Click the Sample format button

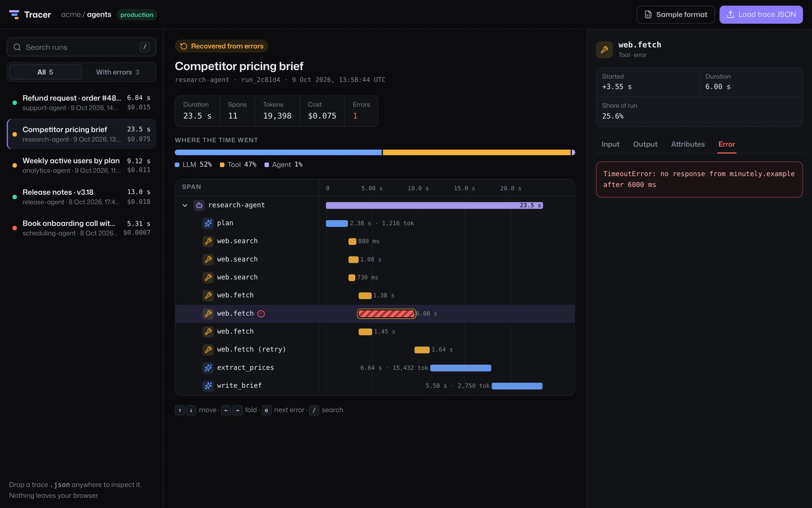(x=676, y=15)
